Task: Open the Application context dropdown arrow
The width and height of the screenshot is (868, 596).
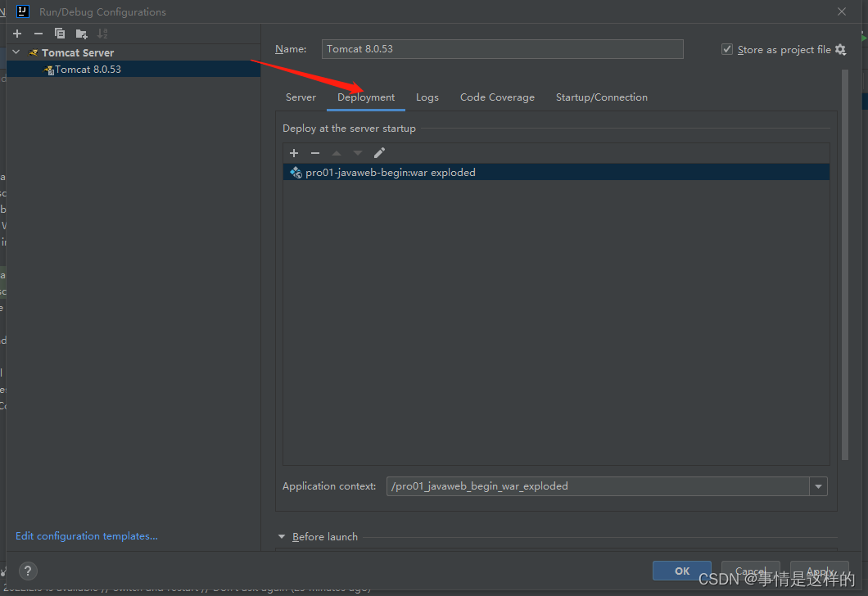Action: (818, 486)
